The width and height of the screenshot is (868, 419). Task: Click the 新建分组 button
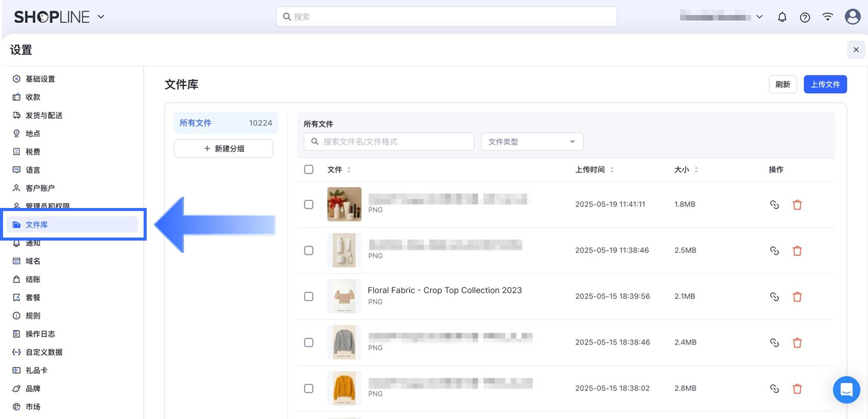pyautogui.click(x=224, y=148)
